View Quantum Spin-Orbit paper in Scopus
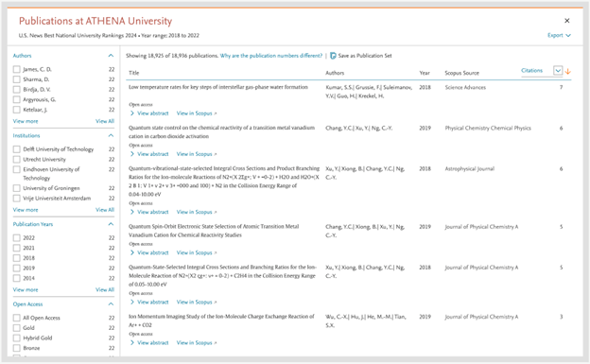The height and width of the screenshot is (364, 590). (197, 252)
